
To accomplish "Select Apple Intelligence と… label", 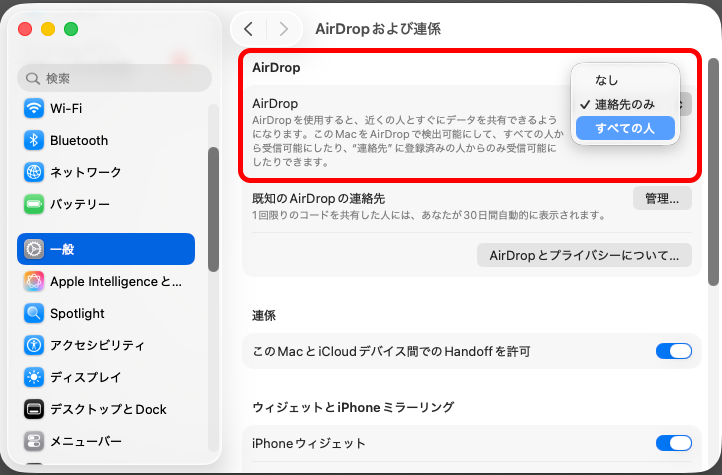I will point(116,281).
